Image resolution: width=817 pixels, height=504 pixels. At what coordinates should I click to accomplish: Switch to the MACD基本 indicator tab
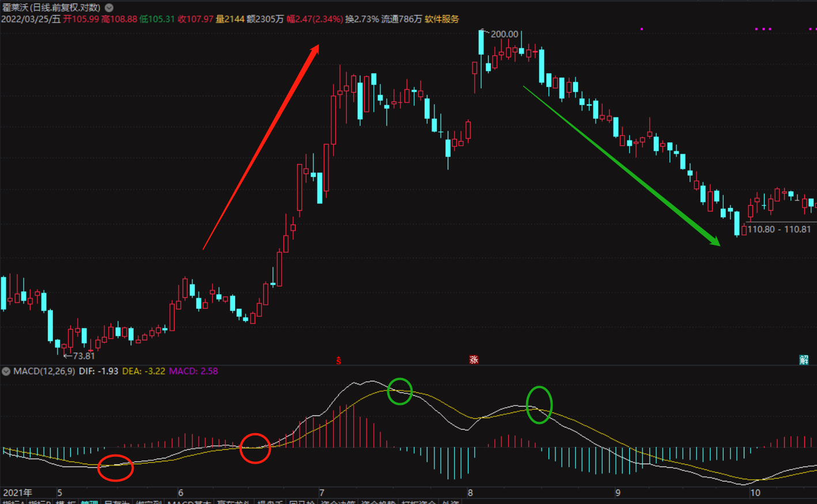point(190,502)
